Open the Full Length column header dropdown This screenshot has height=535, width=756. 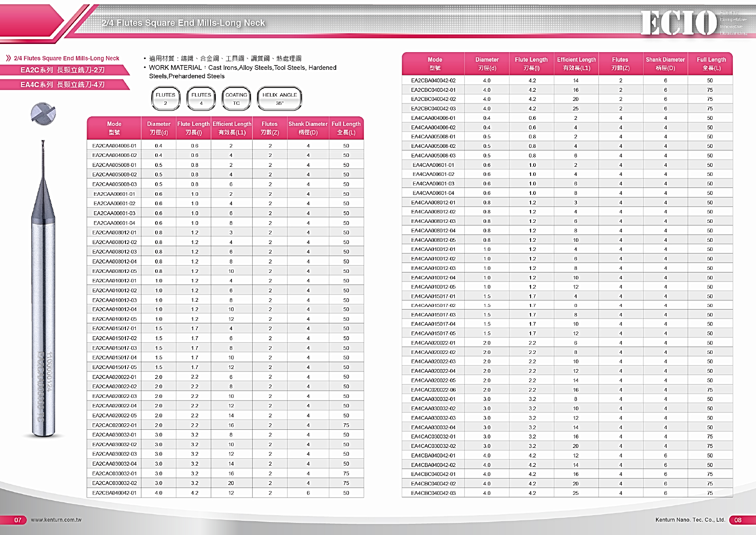(x=347, y=128)
